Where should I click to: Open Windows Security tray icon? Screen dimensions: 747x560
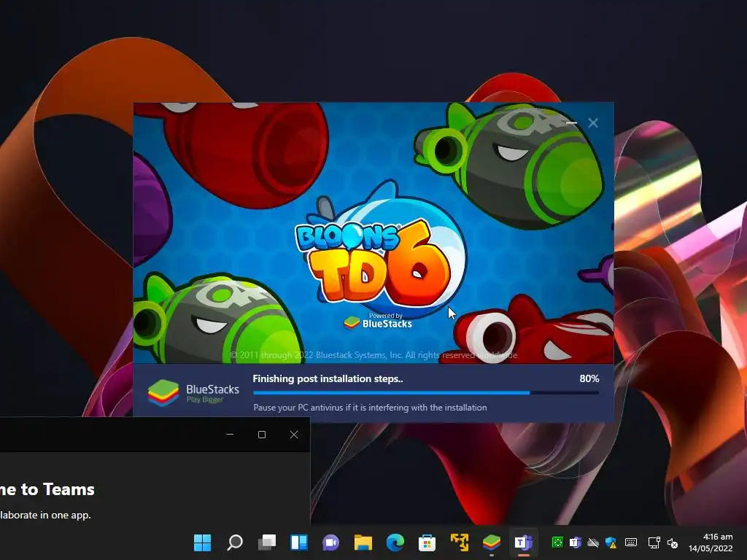point(611,542)
